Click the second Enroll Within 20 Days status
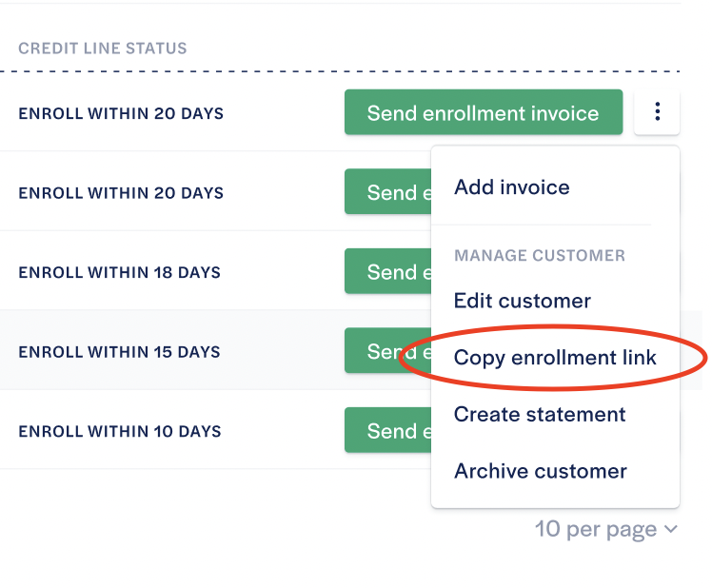This screenshot has width=712, height=588. (121, 193)
